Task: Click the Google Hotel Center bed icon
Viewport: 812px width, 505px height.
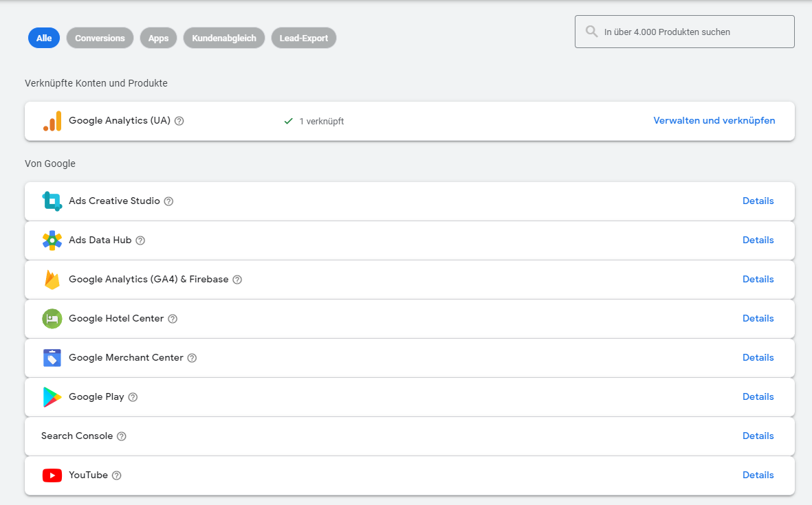Action: 52,319
